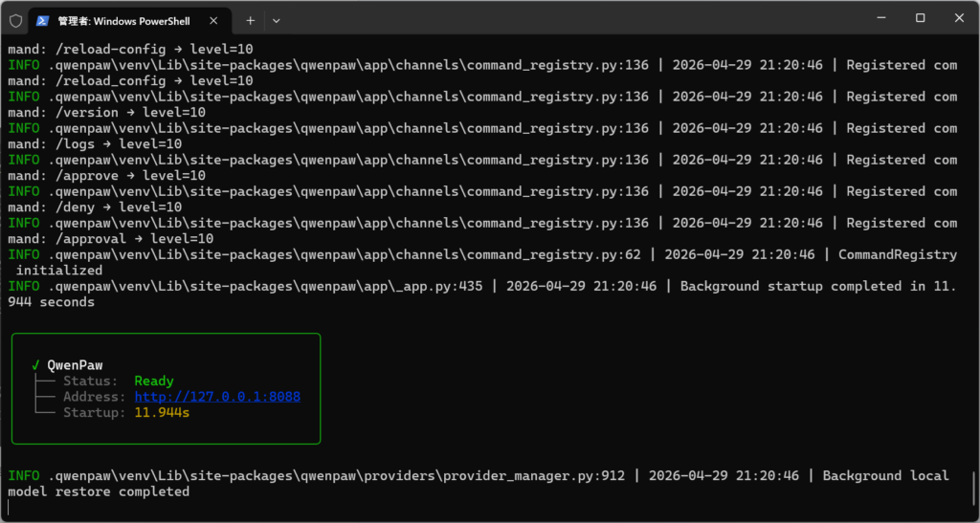
Task: Open the http://127.0.0.1:8088 address link
Action: point(217,397)
